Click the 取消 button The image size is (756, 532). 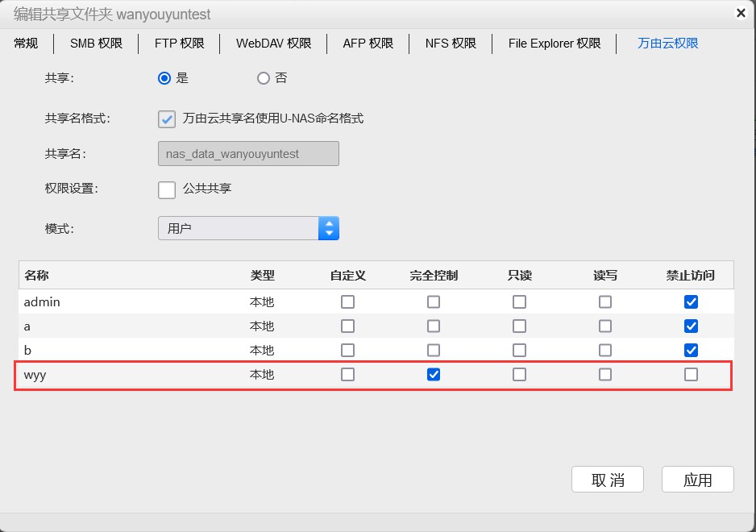(608, 480)
